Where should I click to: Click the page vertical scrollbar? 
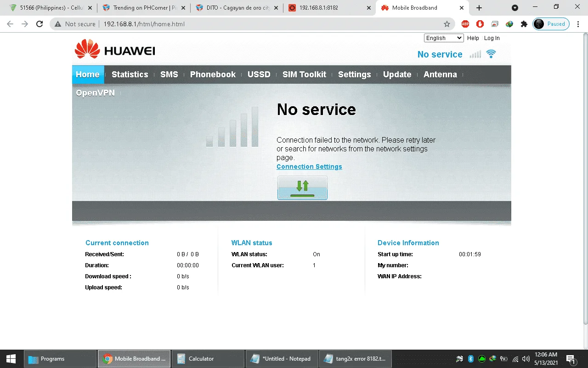585,179
